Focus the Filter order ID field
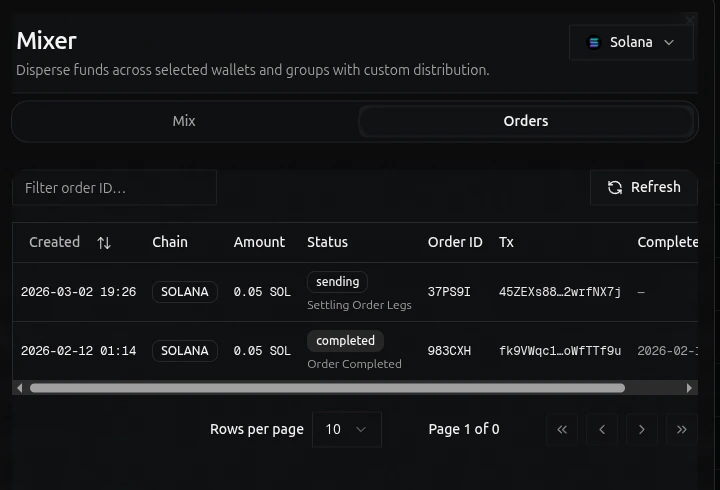720x490 pixels. pyautogui.click(x=114, y=188)
